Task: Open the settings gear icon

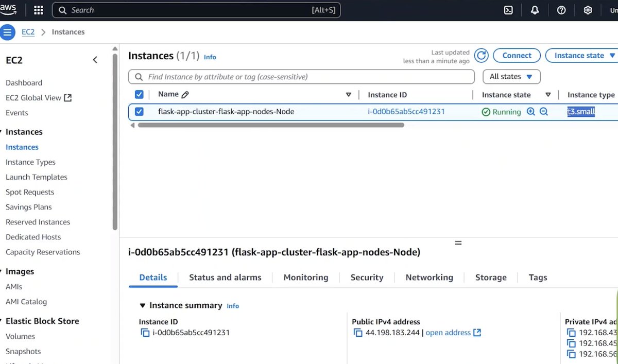Action: click(588, 10)
